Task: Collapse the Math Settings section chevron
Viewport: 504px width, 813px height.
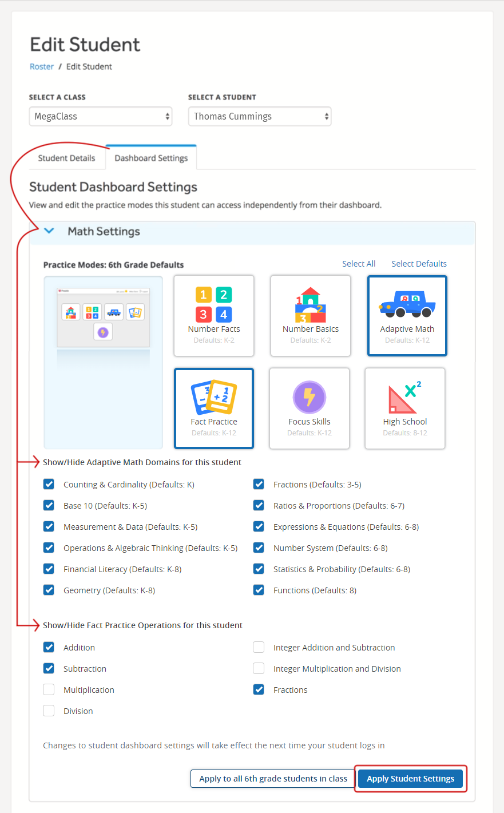Action: tap(49, 231)
